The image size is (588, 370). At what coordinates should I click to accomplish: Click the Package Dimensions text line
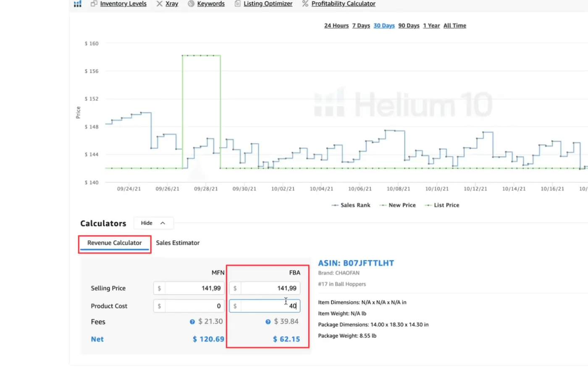pyautogui.click(x=373, y=325)
